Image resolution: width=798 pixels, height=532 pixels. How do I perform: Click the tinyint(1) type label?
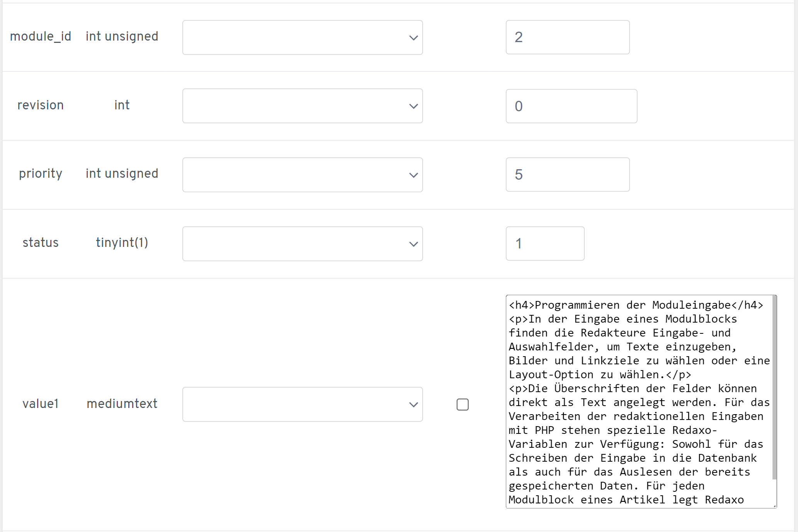[122, 243]
